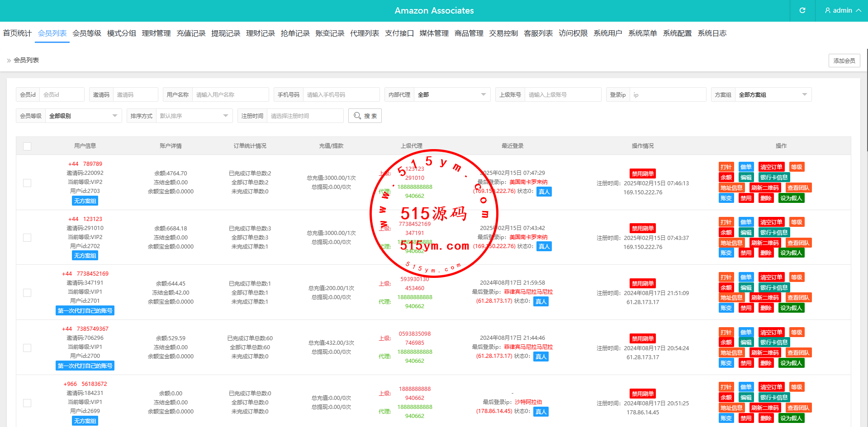The image size is (868, 427).
Task: Click 设为假人 for user 123123
Action: (x=791, y=253)
